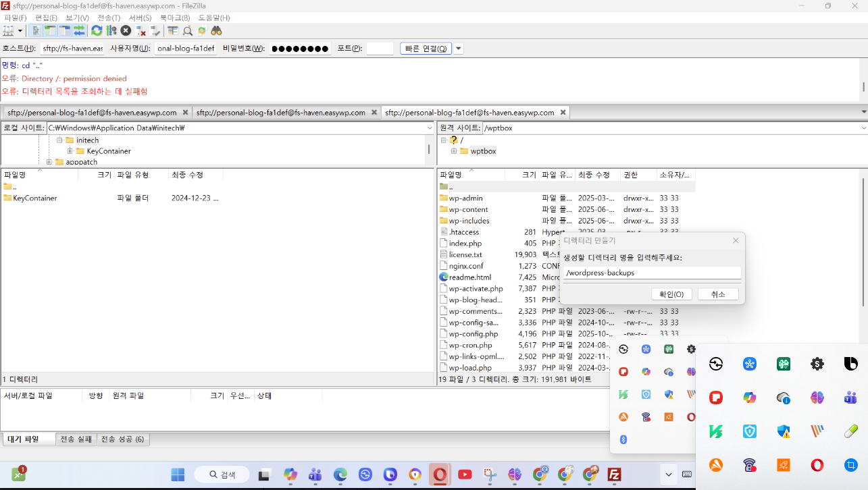Switch to the 전송 성공 (6) queue tab
The width and height of the screenshot is (868, 490).
click(123, 439)
